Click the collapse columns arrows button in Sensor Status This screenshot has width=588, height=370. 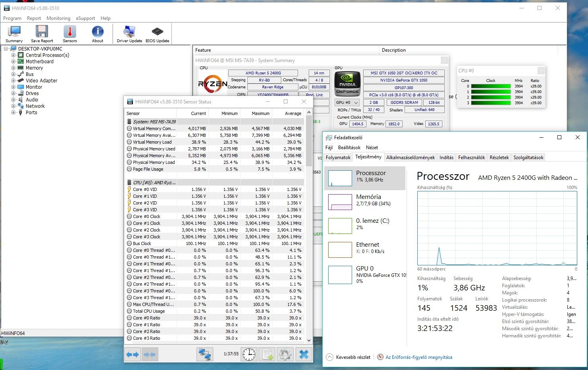150,354
